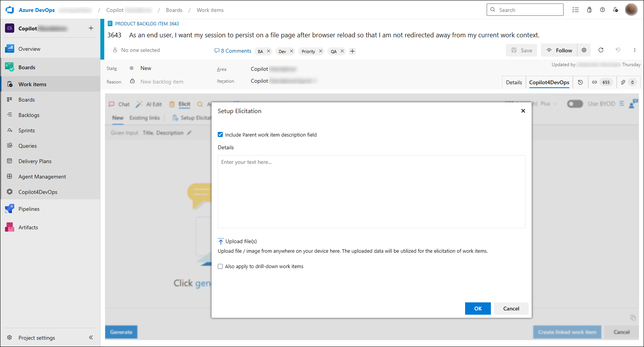Confirm dialog with OK button
This screenshot has height=347, width=644.
point(478,309)
